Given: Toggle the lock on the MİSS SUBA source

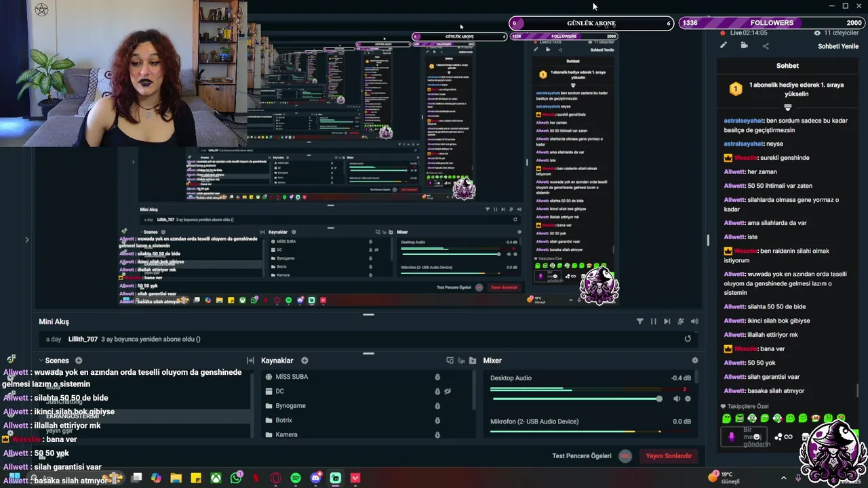Looking at the screenshot, I should click(x=437, y=377).
